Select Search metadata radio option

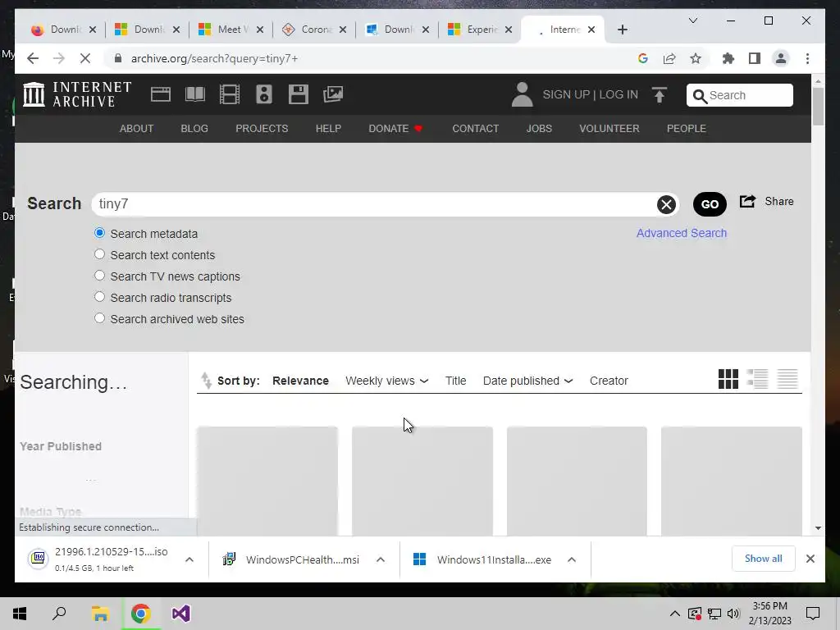(99, 233)
